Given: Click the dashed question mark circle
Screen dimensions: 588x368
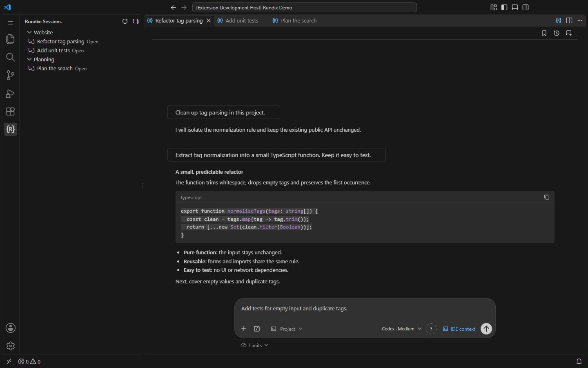Looking at the screenshot, I should pos(431,329).
